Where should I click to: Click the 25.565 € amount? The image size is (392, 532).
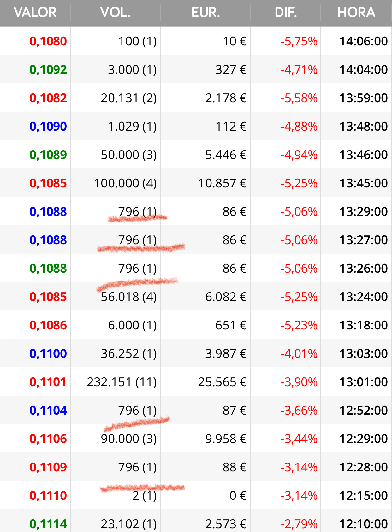(222, 382)
